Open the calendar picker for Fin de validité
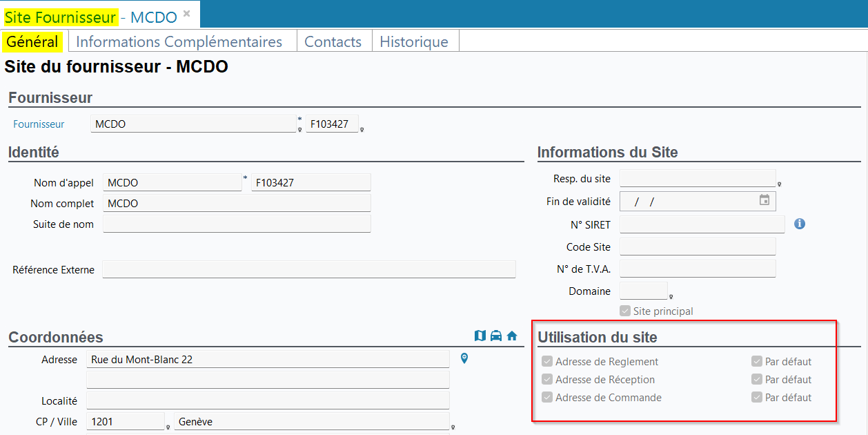This screenshot has height=435, width=868. (765, 200)
